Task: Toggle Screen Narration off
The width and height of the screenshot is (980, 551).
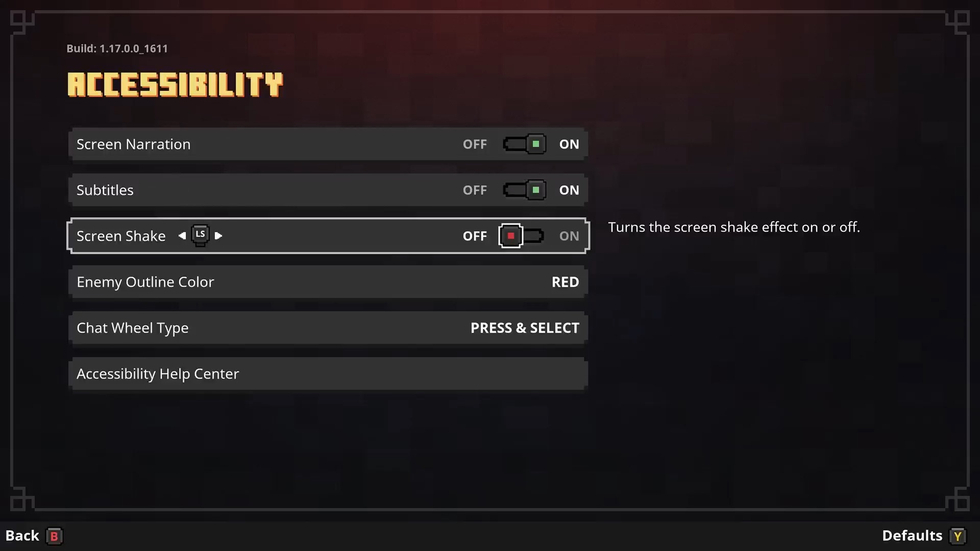Action: point(524,143)
